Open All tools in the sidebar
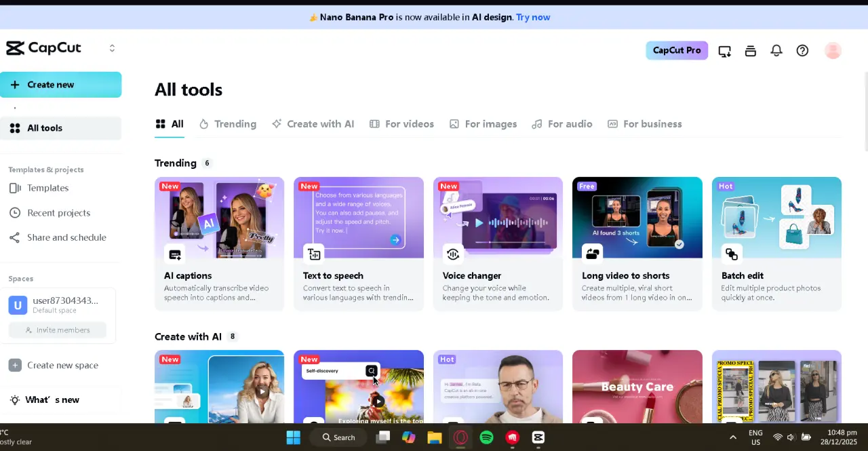The width and height of the screenshot is (868, 451). pyautogui.click(x=60, y=128)
